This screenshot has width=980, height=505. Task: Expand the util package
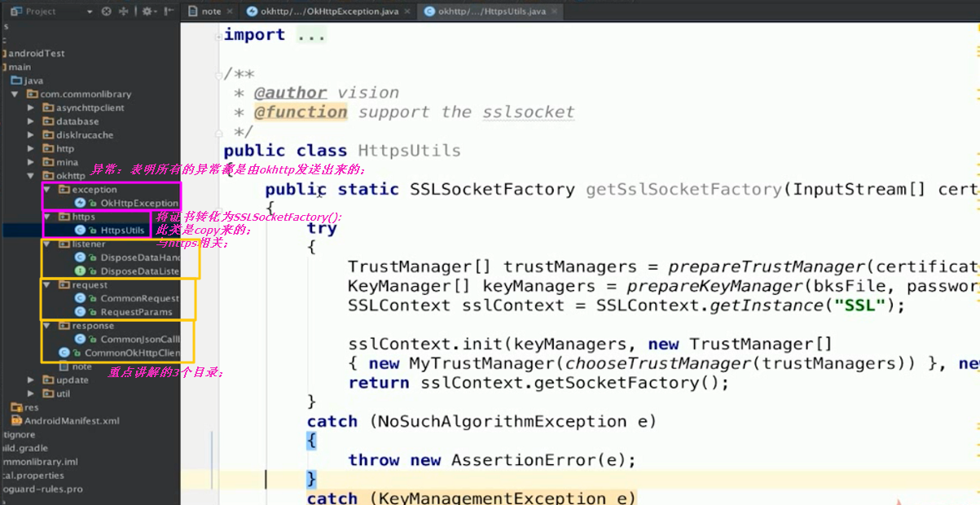[x=31, y=394]
